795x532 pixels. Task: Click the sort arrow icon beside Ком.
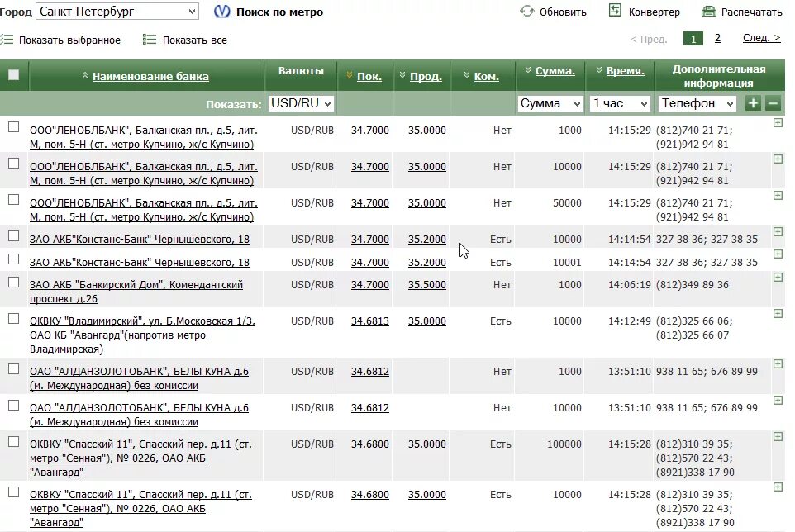click(466, 75)
